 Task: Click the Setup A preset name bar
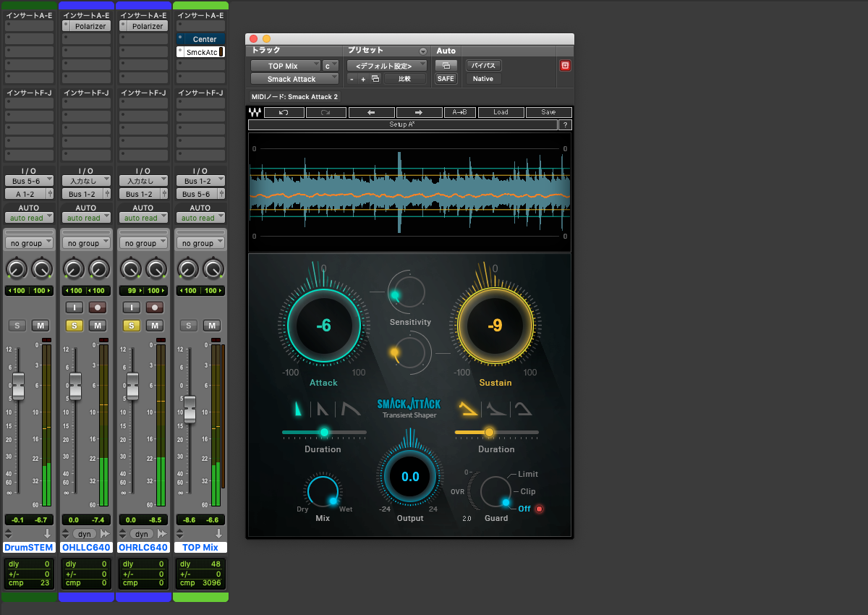pyautogui.click(x=403, y=124)
